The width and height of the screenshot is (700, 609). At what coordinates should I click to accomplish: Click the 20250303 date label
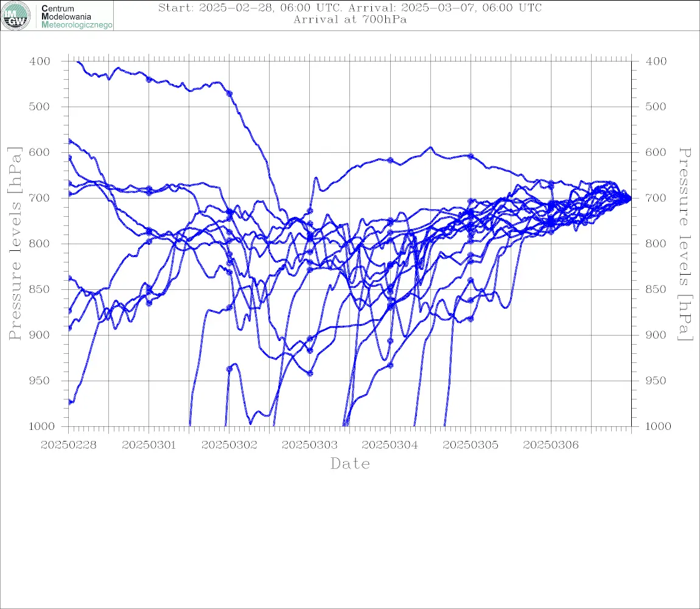point(310,445)
